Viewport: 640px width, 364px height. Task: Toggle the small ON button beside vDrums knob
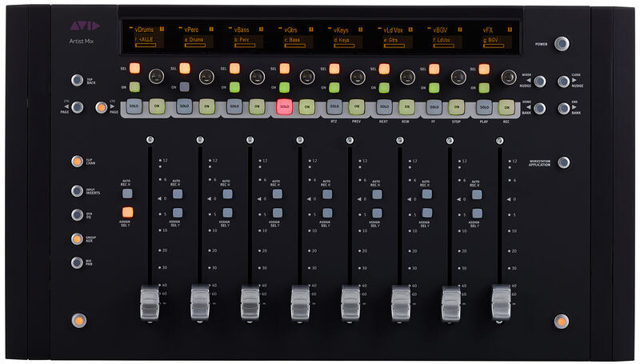(x=134, y=87)
